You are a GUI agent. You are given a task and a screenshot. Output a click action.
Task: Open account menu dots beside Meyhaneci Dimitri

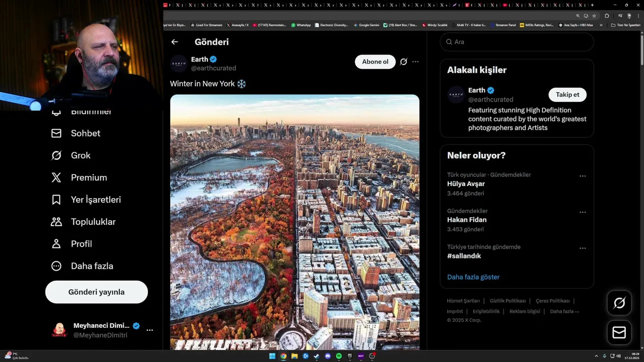149,330
